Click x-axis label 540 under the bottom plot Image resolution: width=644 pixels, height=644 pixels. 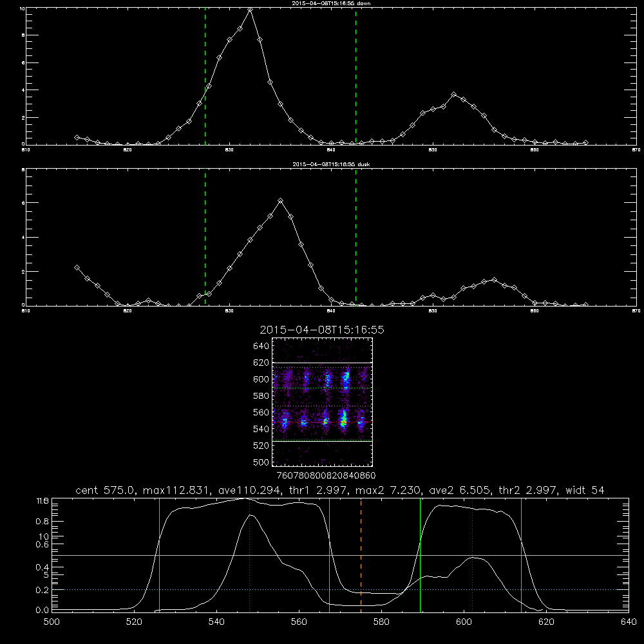pos(216,622)
